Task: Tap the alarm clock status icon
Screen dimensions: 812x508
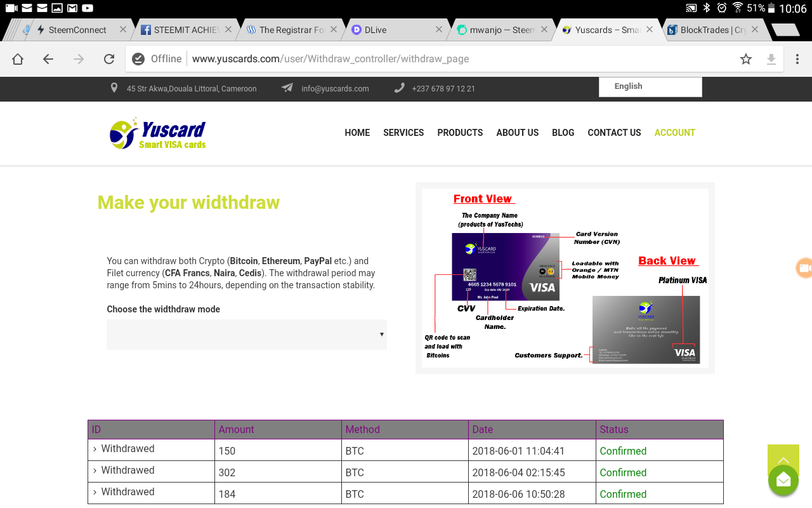Action: [x=722, y=8]
